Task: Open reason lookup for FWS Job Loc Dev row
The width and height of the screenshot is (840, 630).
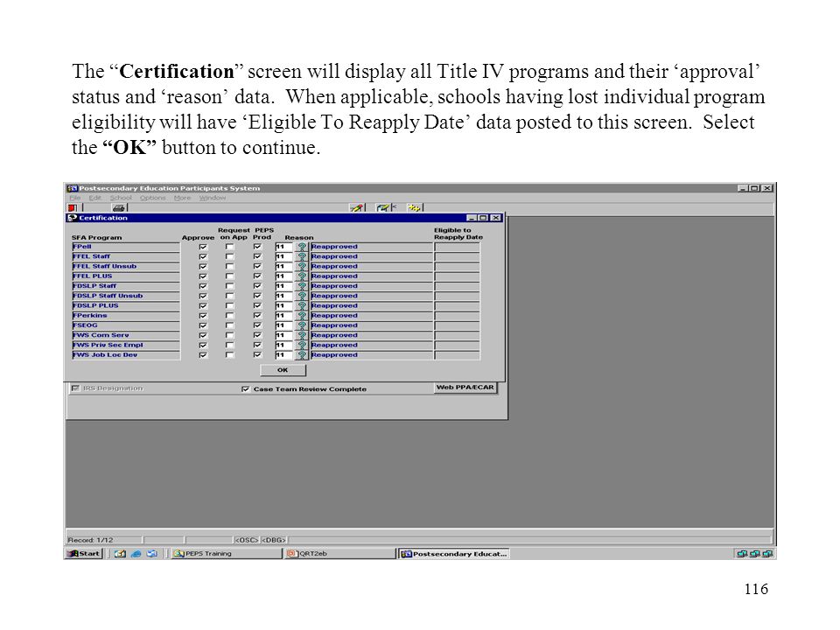Action: tap(302, 354)
